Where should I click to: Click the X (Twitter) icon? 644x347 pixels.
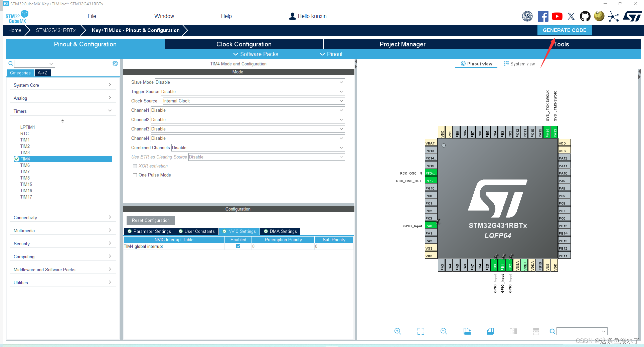[x=571, y=16]
